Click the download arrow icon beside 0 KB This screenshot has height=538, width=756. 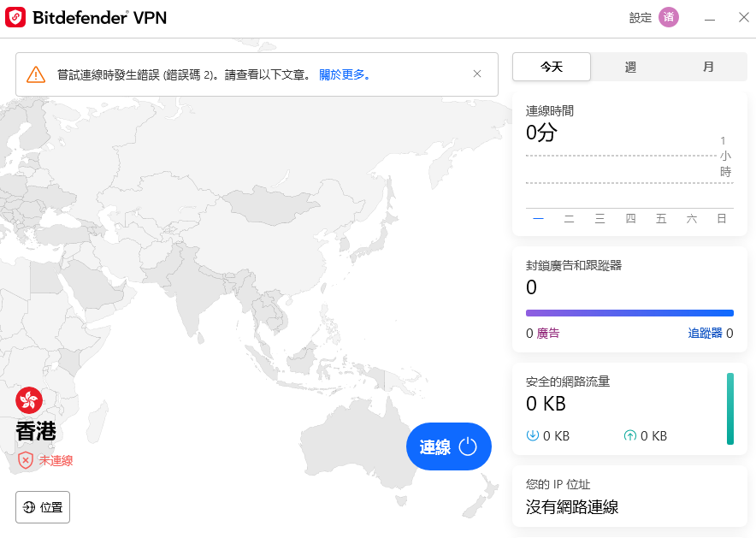pos(532,435)
